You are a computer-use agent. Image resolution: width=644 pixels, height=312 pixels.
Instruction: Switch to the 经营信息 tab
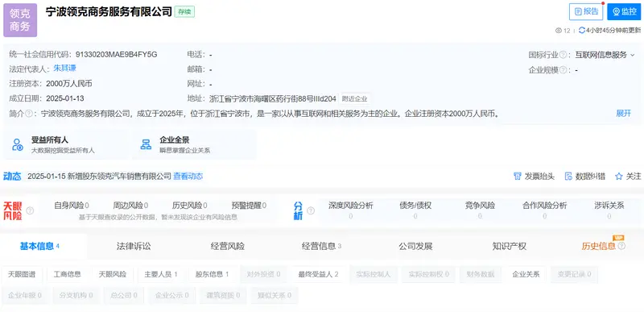click(321, 246)
